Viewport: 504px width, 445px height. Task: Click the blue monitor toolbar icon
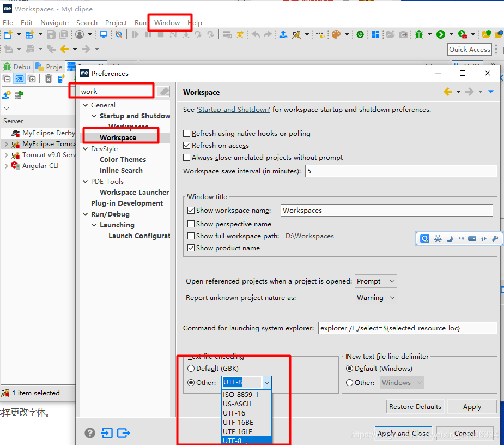[x=104, y=34]
